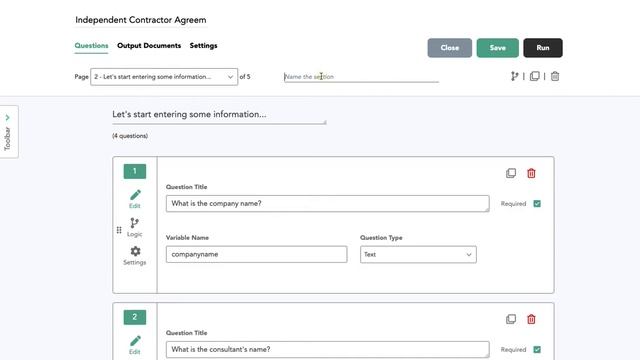Delete question 1 with red trash icon
640x360 pixels.
pyautogui.click(x=531, y=173)
